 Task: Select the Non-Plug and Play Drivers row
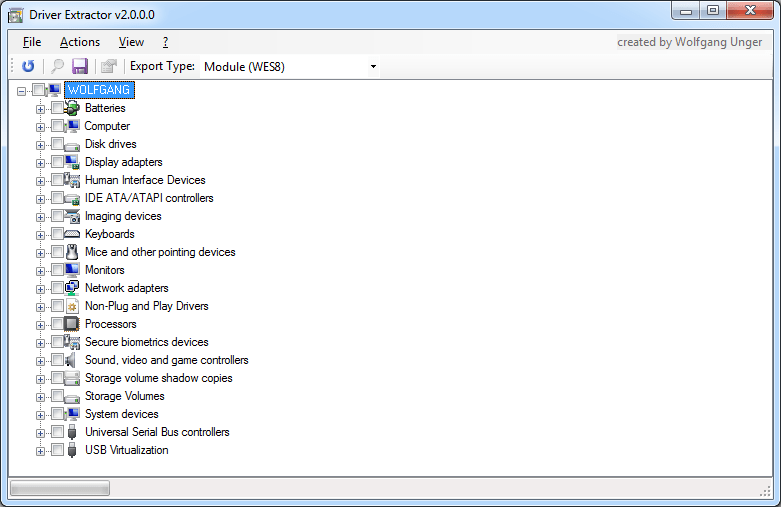pyautogui.click(x=146, y=306)
